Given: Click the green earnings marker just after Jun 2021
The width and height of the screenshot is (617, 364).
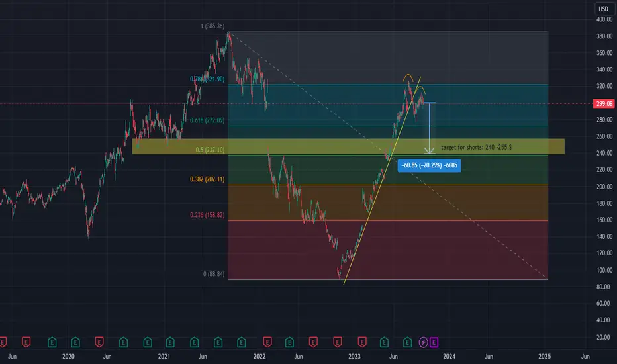Looking at the screenshot, I should point(218,342).
